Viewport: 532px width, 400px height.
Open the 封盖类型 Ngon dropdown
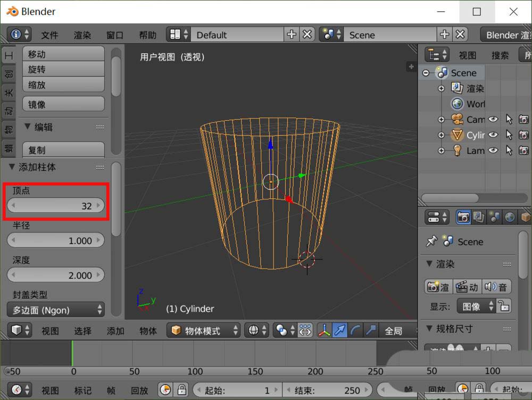coord(55,309)
